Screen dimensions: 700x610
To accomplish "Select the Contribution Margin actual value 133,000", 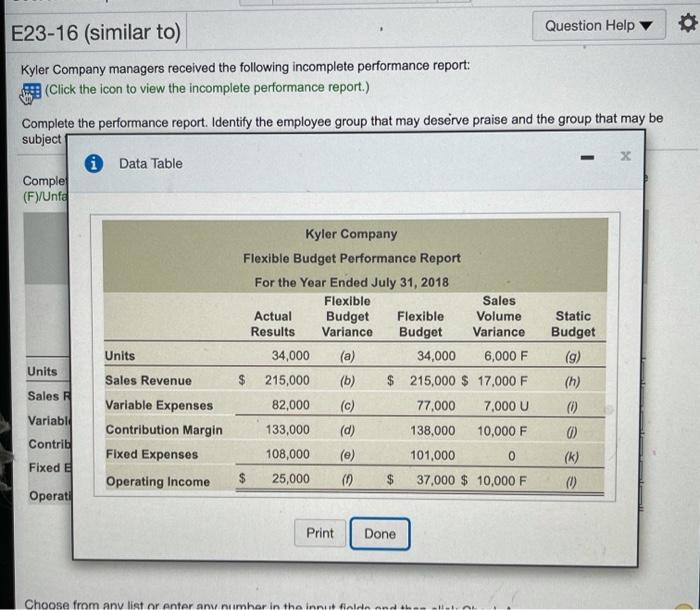I will point(288,430).
